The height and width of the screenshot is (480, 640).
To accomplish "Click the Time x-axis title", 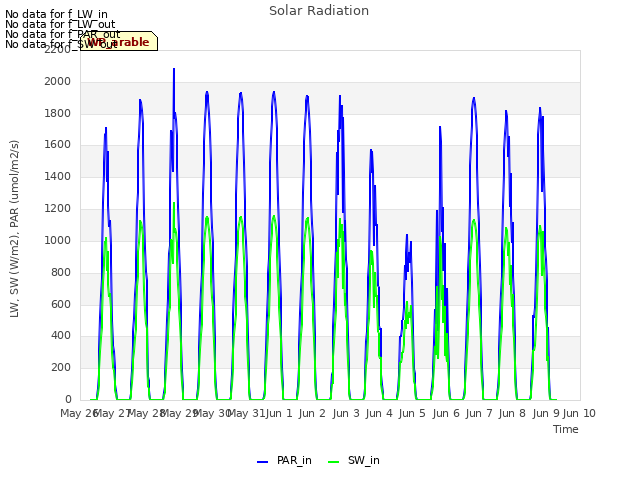I will pyautogui.click(x=565, y=429).
